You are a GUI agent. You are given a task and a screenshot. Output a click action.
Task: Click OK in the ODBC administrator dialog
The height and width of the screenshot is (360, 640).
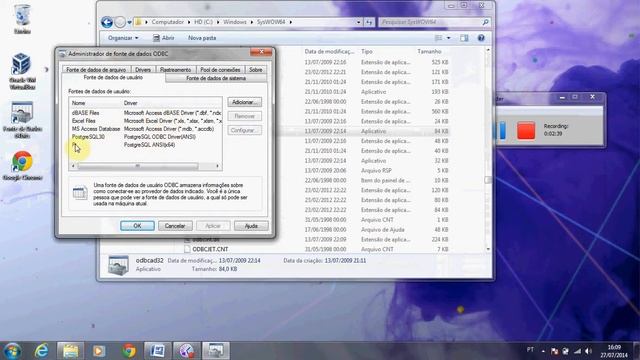pos(137,226)
